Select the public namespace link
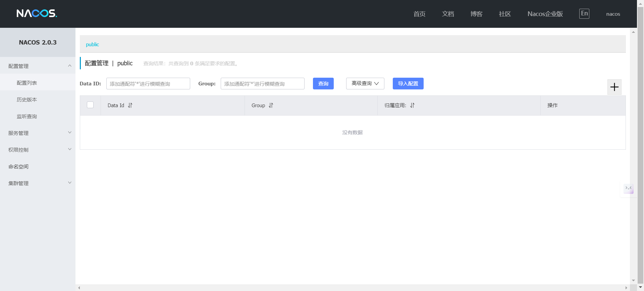644x291 pixels. [x=92, y=45]
